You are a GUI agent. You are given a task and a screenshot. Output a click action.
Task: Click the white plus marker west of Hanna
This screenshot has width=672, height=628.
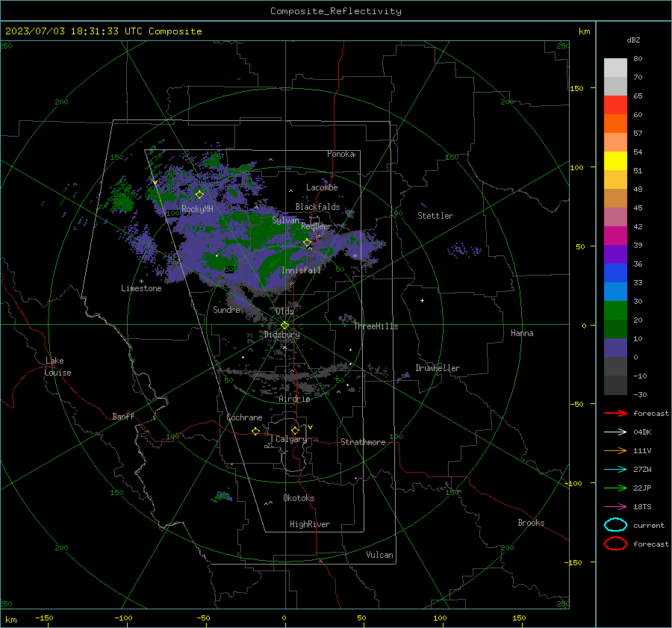(x=422, y=300)
